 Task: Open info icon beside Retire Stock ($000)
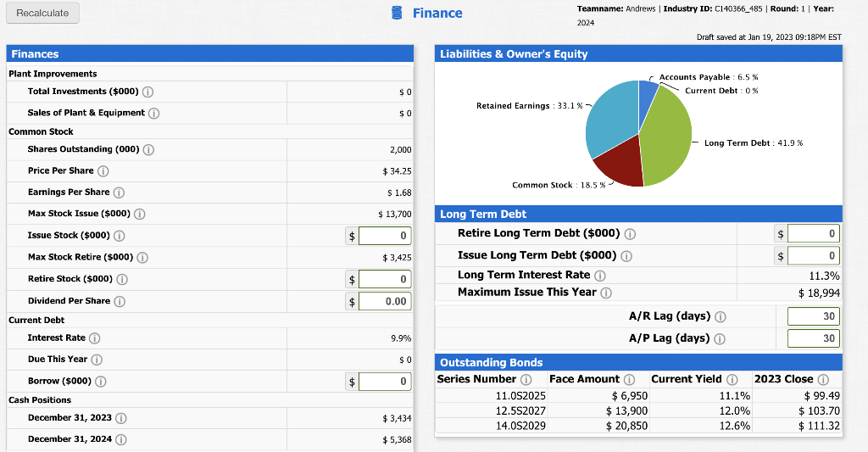tap(122, 279)
